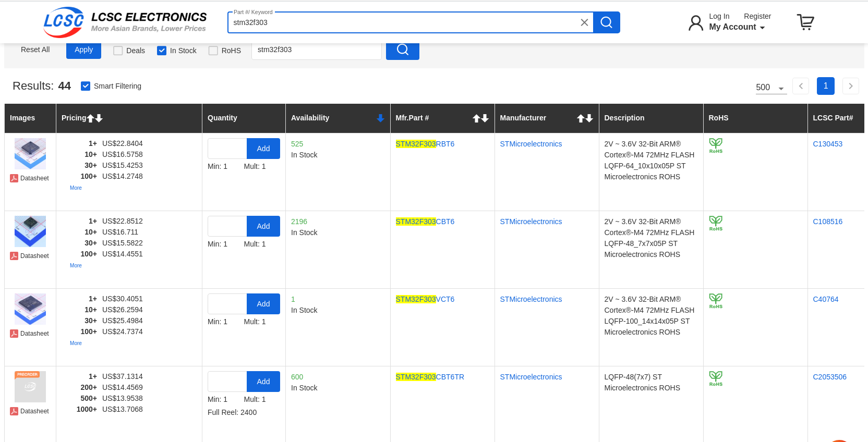Open LCSC part C2053506
This screenshot has width=868, height=442.
[829, 377]
